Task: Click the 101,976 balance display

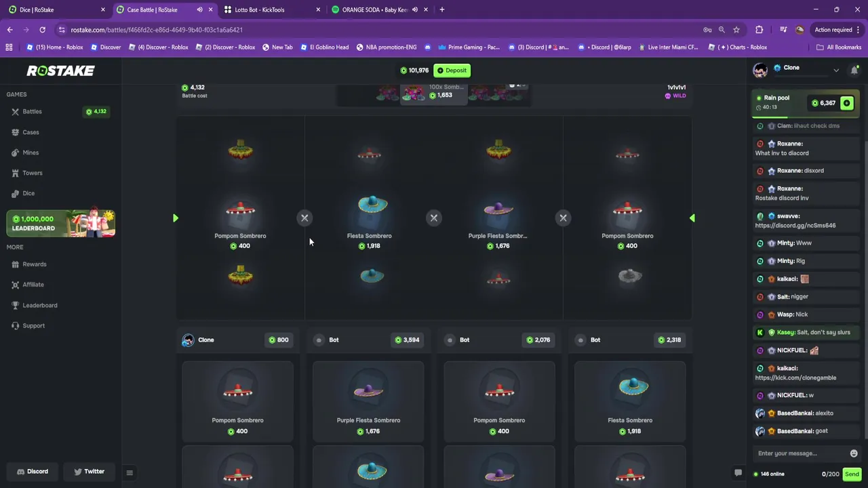Action: pyautogui.click(x=414, y=70)
